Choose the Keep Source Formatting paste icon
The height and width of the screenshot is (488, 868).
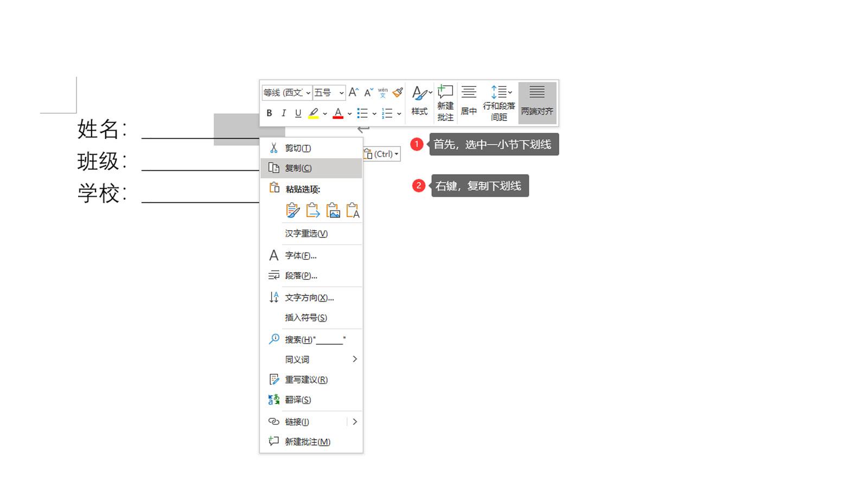pos(291,210)
